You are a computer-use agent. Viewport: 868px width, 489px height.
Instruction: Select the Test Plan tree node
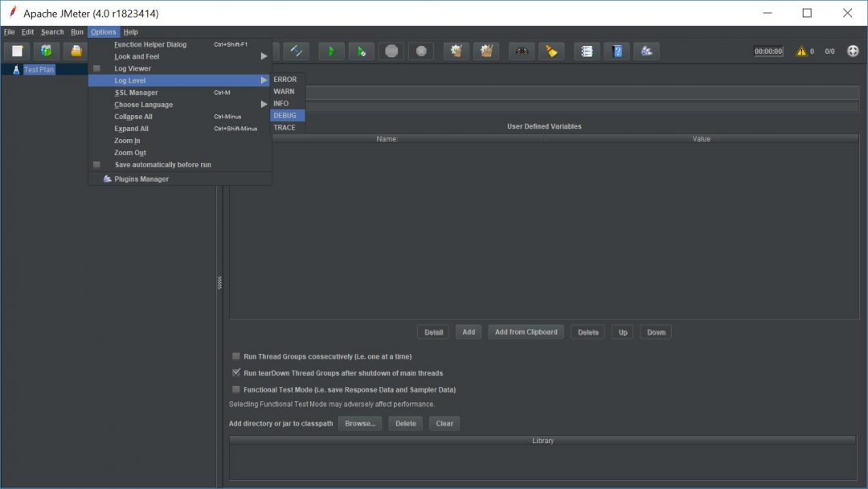click(39, 70)
